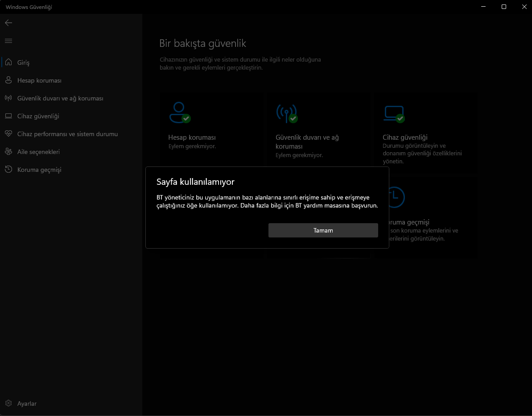
Task: Open the Hesap koruması sidebar label
Action: (x=39, y=80)
